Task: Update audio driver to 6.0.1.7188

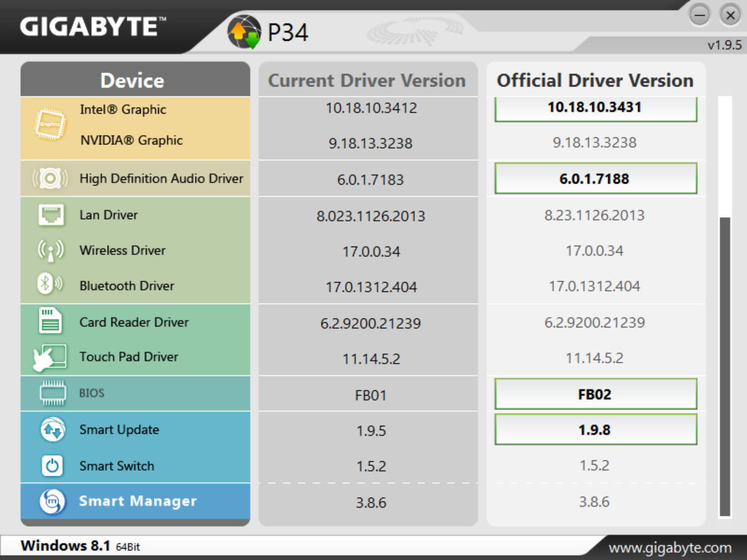Action: (x=595, y=179)
